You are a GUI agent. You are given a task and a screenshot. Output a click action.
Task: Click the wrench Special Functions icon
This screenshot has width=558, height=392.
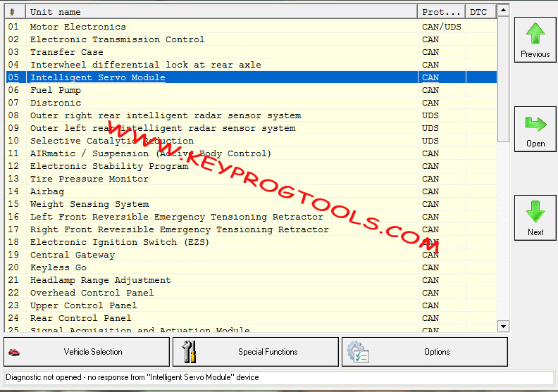[x=189, y=352]
